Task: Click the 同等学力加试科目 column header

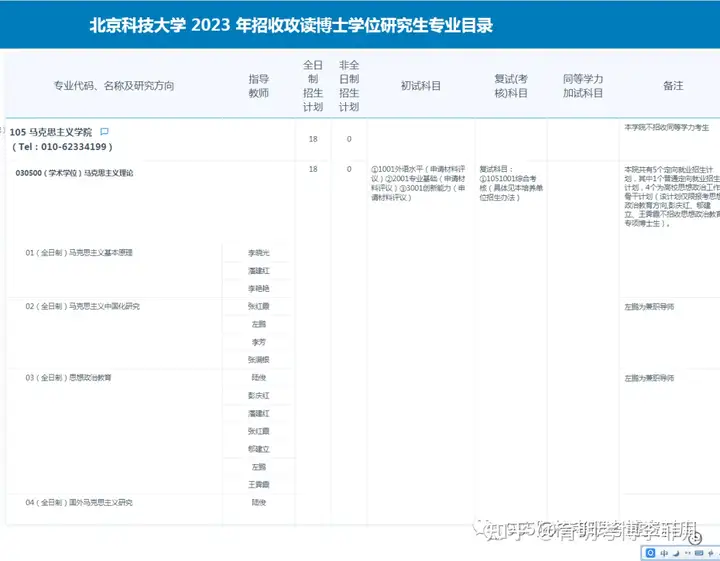Action: (583, 85)
